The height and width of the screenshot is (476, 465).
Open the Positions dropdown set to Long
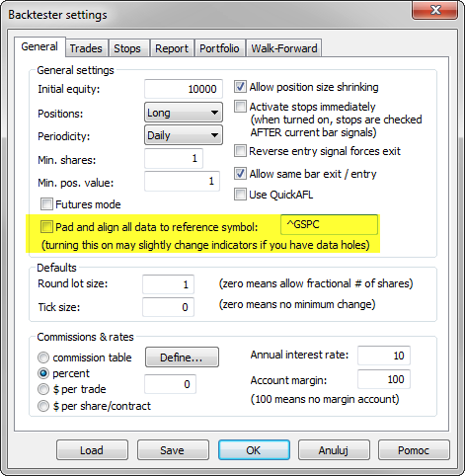tap(184, 113)
